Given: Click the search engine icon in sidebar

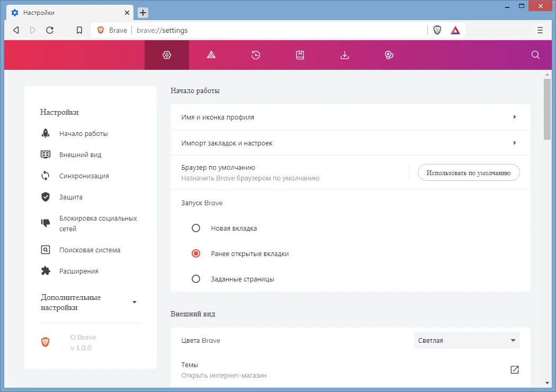Looking at the screenshot, I should pos(46,250).
